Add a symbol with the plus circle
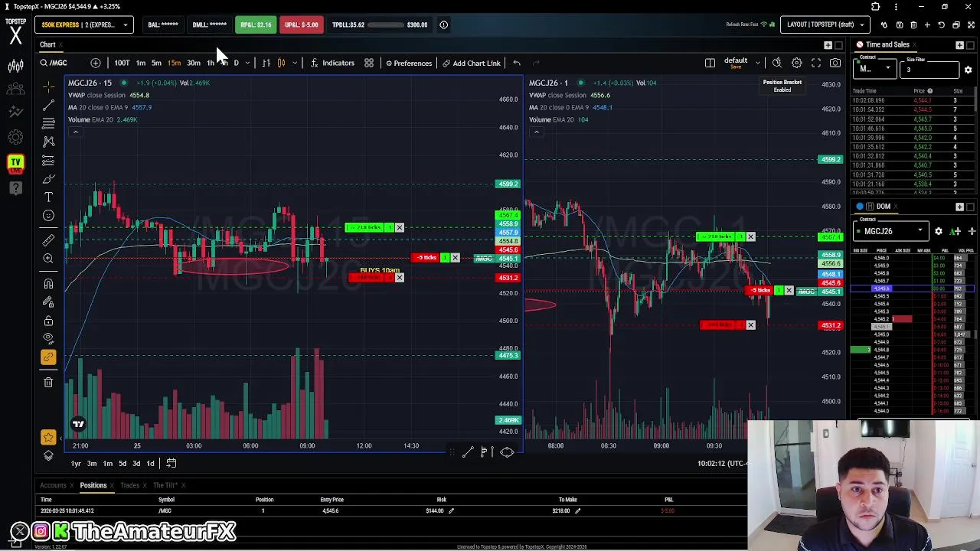The height and width of the screenshot is (551, 980). pyautogui.click(x=96, y=63)
